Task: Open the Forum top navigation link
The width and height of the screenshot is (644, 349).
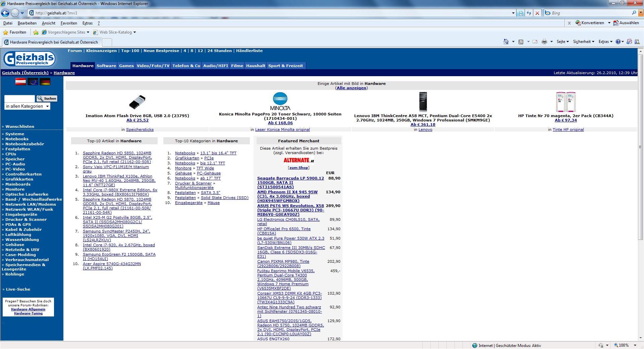Action: tap(75, 51)
